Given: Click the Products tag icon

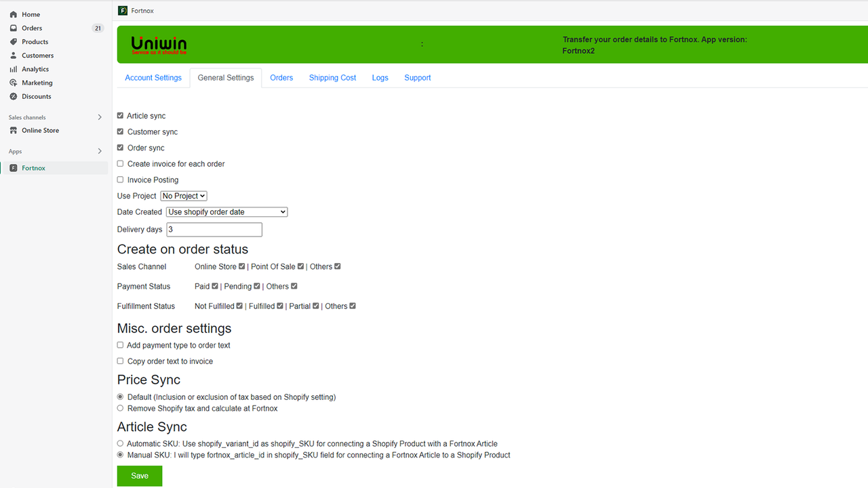Looking at the screenshot, I should (x=14, y=41).
